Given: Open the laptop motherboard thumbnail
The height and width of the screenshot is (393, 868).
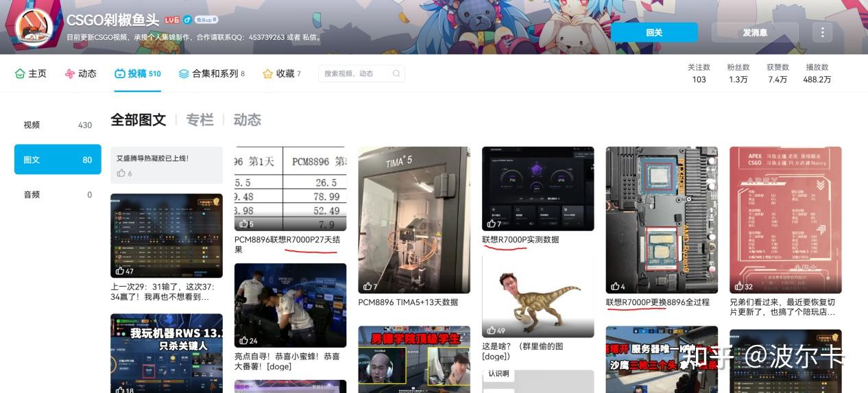Looking at the screenshot, I should coord(662,220).
